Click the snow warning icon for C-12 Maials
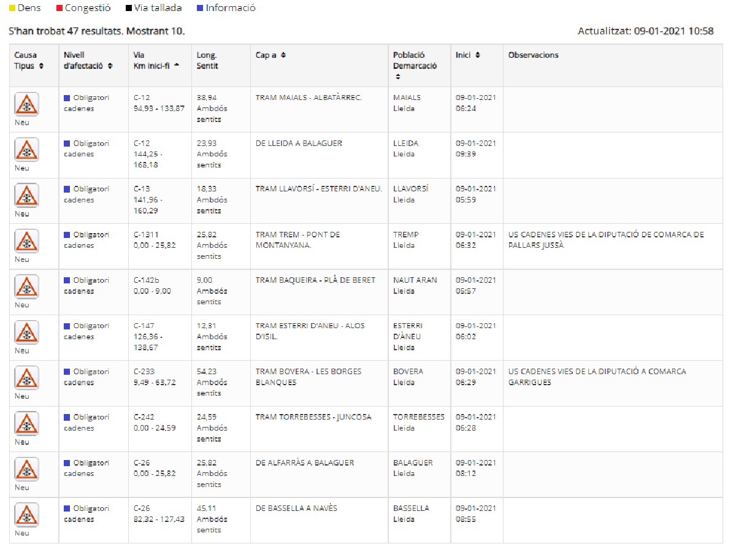The image size is (736, 560). 26,104
